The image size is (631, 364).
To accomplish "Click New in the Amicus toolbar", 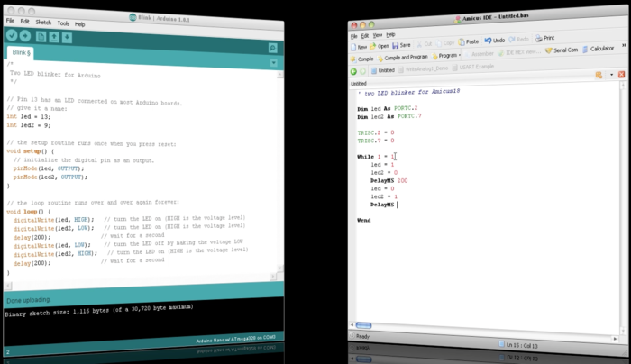I will pyautogui.click(x=359, y=47).
